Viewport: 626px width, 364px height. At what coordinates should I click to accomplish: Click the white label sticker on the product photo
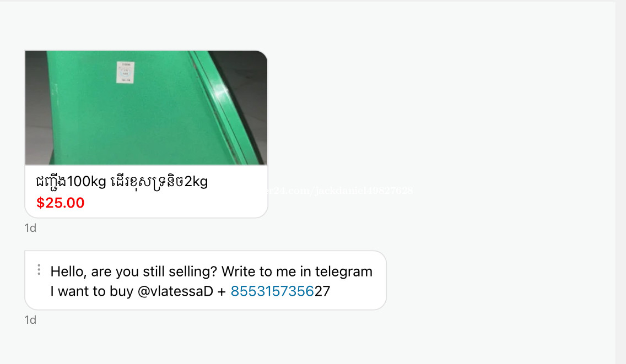(125, 72)
